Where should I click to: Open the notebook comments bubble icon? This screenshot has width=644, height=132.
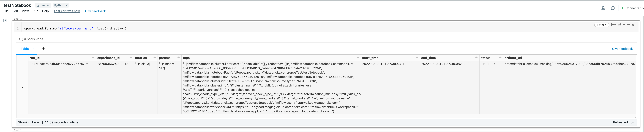click(x=612, y=8)
